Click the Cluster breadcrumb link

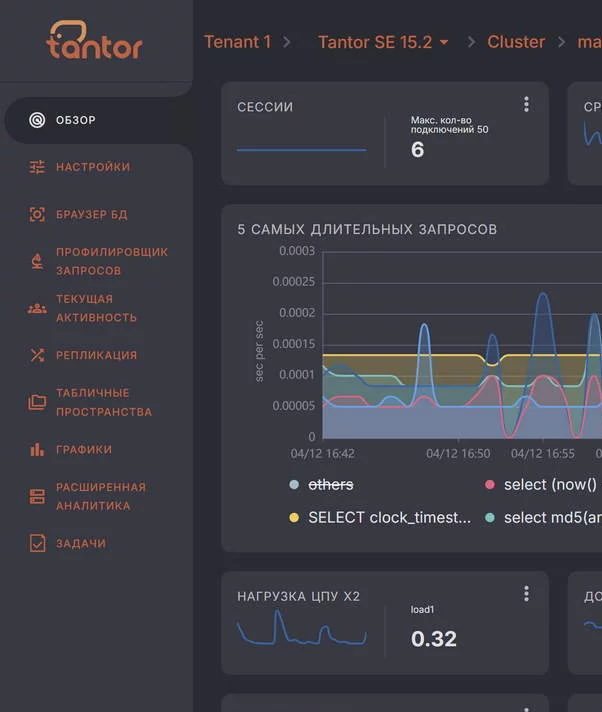click(x=516, y=42)
